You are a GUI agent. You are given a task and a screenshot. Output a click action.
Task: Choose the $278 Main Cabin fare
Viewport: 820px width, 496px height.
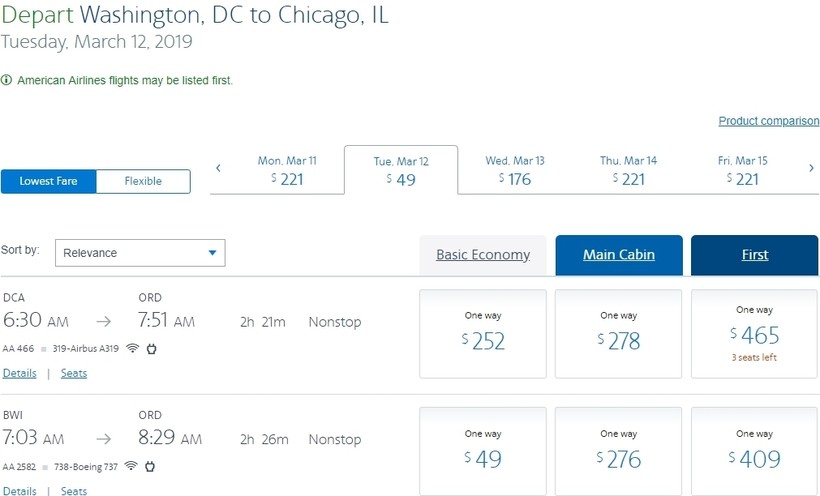(619, 334)
